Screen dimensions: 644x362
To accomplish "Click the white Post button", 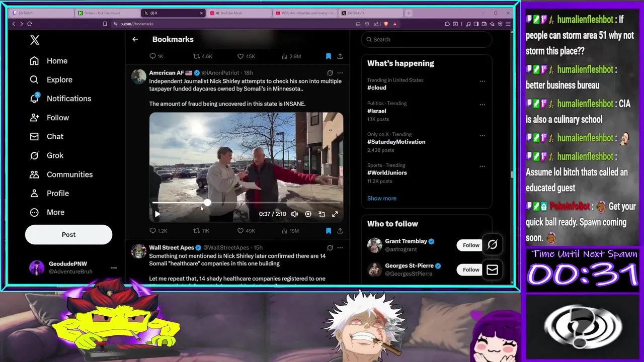I will click(x=68, y=234).
